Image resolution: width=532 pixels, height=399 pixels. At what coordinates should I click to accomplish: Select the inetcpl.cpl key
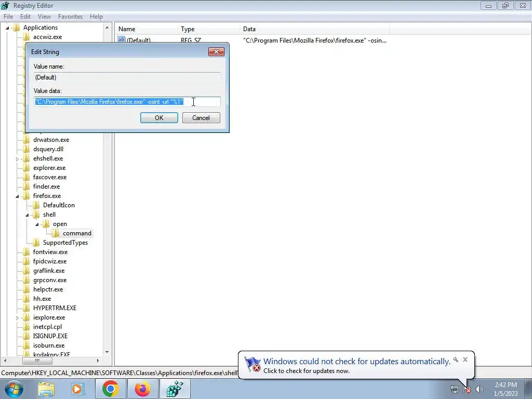[x=47, y=327]
